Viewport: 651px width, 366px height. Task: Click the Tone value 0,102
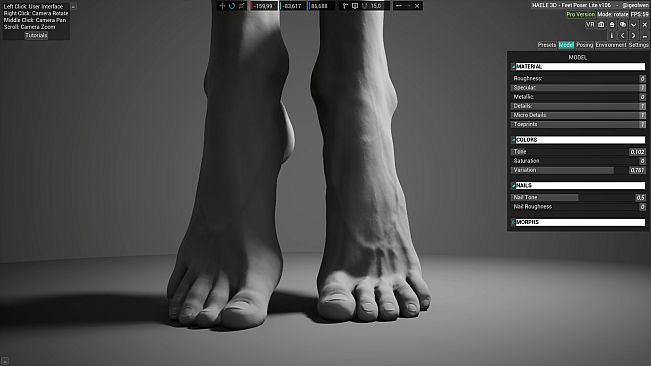637,152
